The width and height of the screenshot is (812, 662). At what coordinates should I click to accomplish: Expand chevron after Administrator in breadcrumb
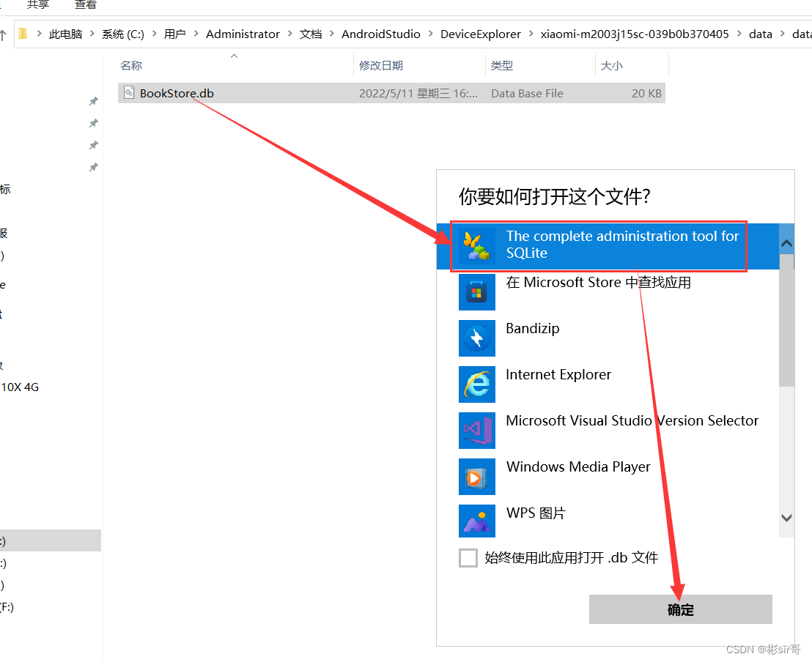pos(289,34)
